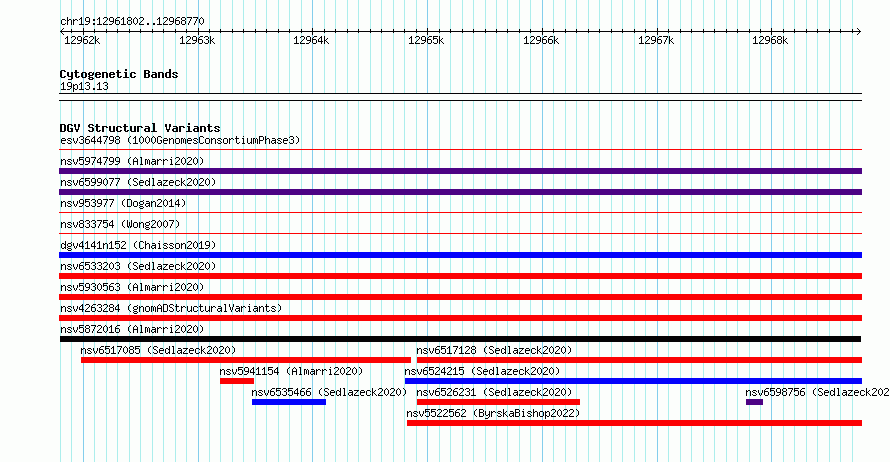Click the Cytogenetic Bands track title

pos(119,74)
